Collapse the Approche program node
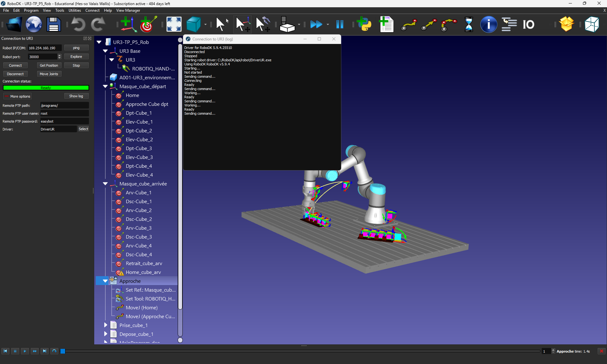This screenshot has width=607, height=364. point(105,281)
